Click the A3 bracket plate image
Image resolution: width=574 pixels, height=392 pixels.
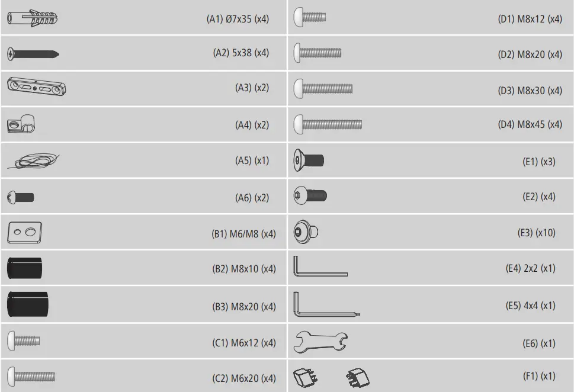coord(37,88)
